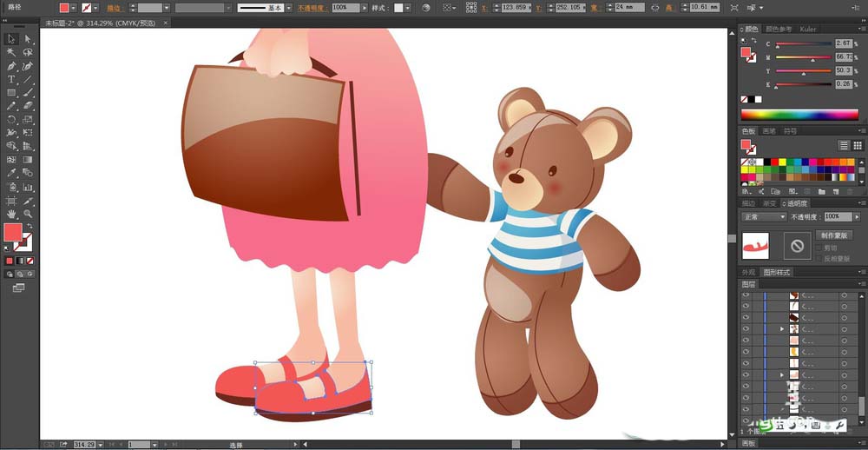The width and height of the screenshot is (868, 450).
Task: Hide the sublayer with yellow thumbnail
Action: point(746,351)
